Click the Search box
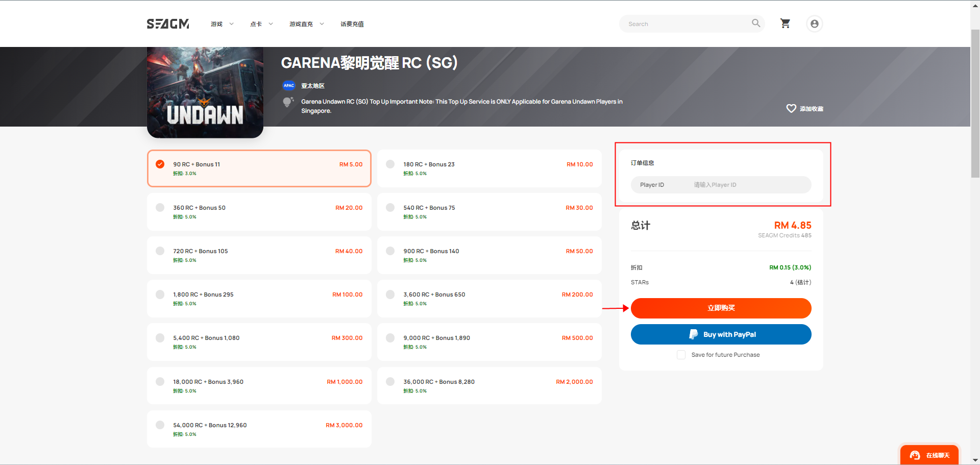This screenshot has height=465, width=980. (692, 23)
